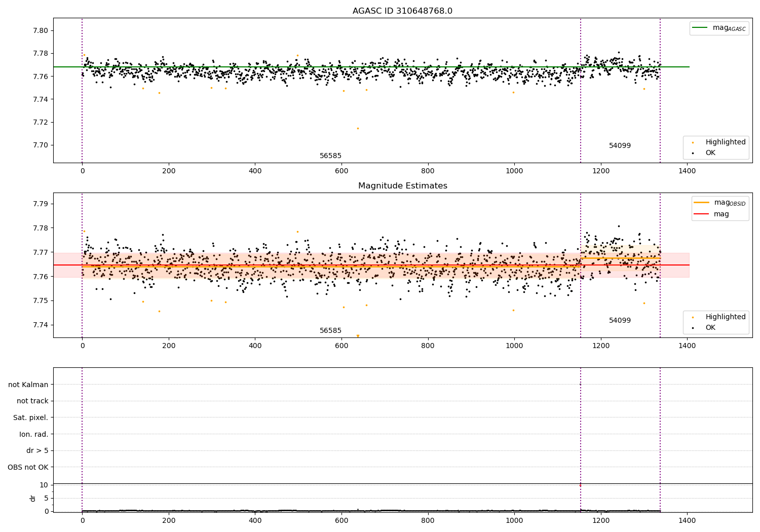
Task: Click OK legend entry in middle panel
Action: 704,327
